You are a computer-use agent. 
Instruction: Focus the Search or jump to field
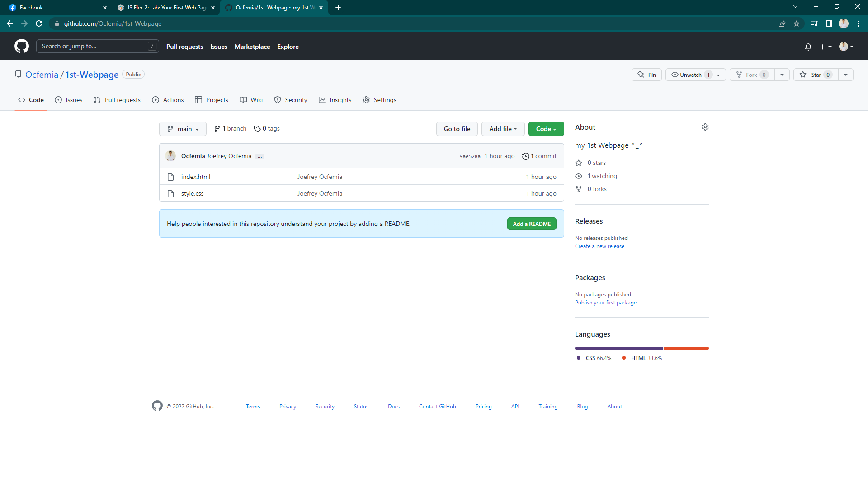pyautogui.click(x=98, y=46)
